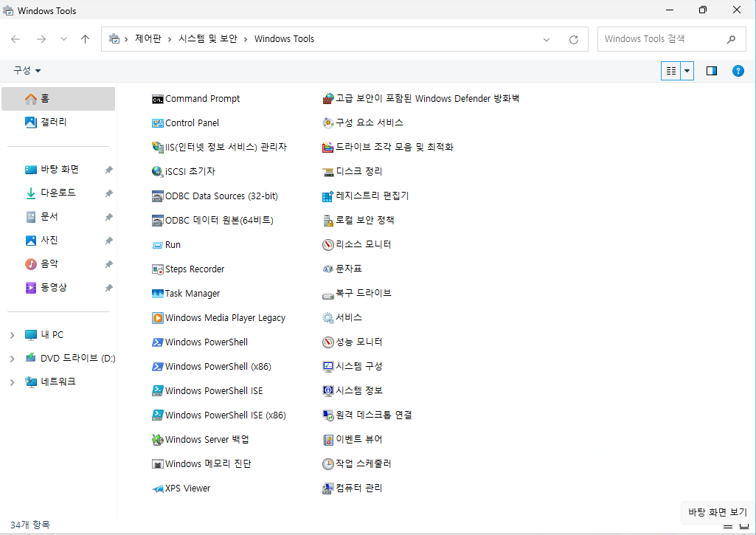Go up one folder level
The width and height of the screenshot is (756, 535).
coord(86,39)
